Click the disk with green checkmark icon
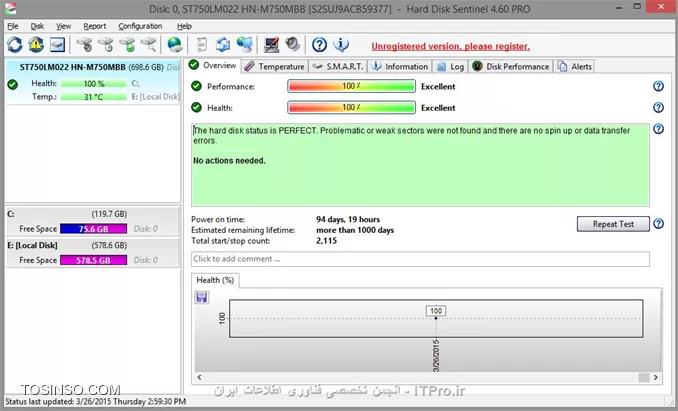 128,45
